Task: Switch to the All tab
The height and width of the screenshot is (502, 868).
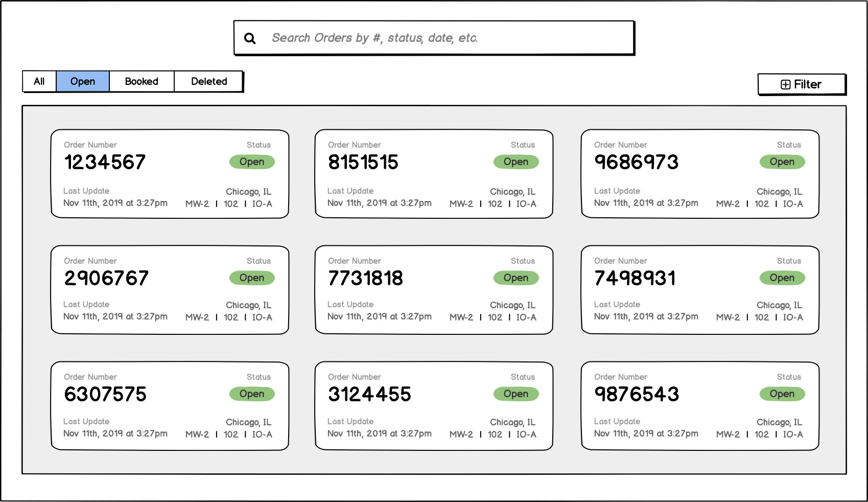Action: 39,81
